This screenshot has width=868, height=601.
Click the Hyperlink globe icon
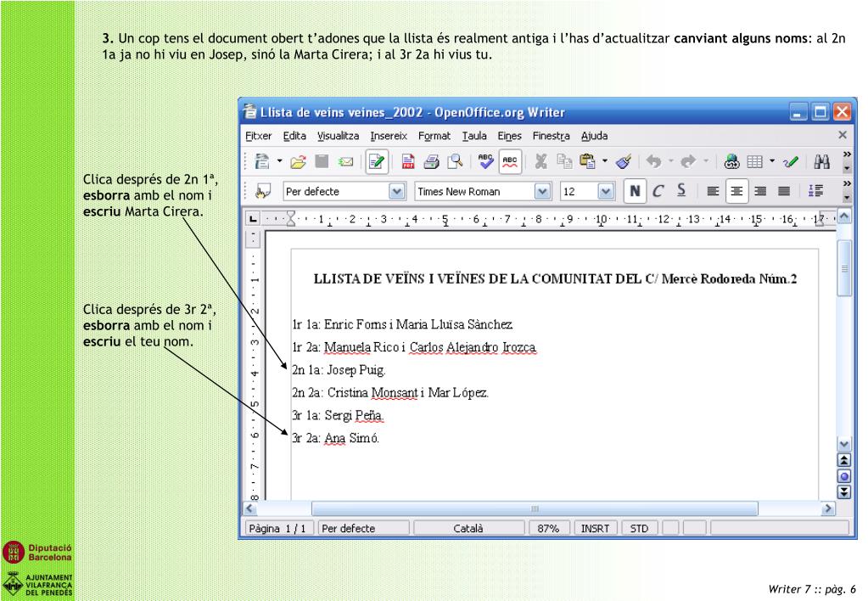click(x=731, y=162)
